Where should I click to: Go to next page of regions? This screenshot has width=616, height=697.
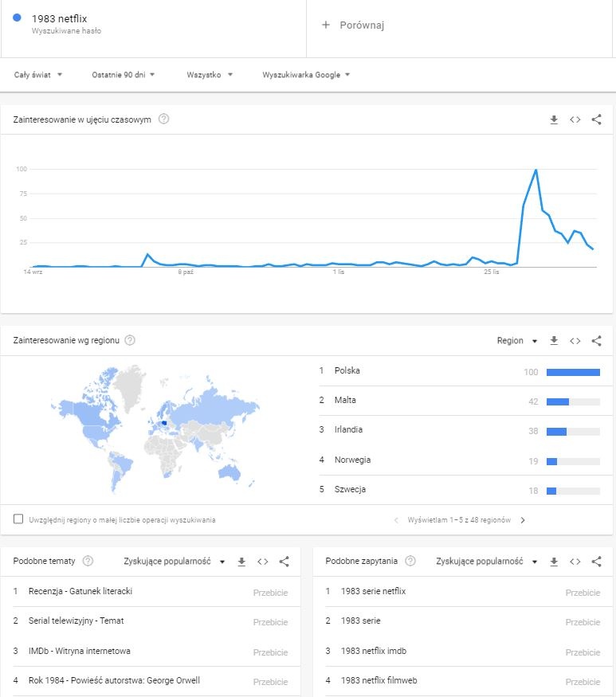coord(523,519)
